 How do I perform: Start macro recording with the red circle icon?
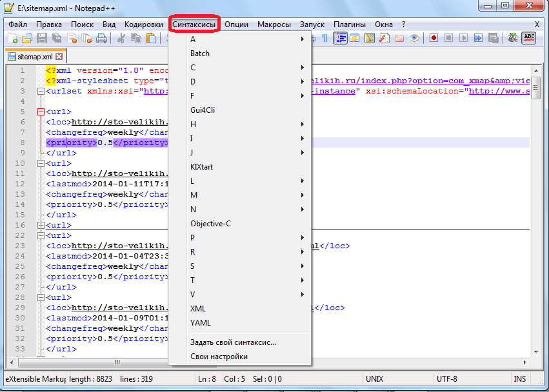(x=434, y=39)
